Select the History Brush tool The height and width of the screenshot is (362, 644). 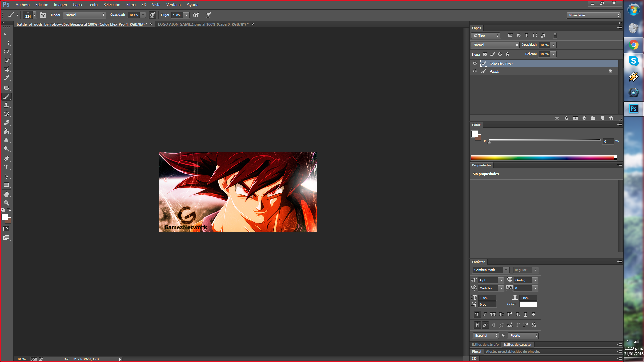point(6,114)
